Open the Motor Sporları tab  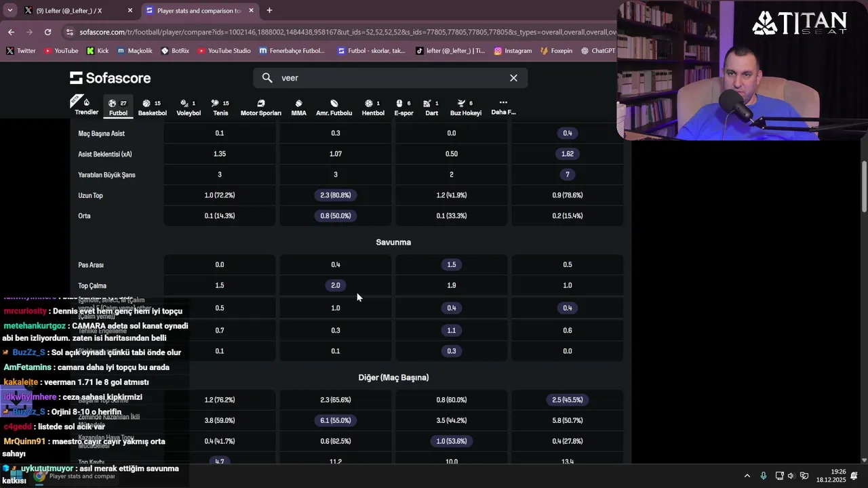[x=261, y=107]
